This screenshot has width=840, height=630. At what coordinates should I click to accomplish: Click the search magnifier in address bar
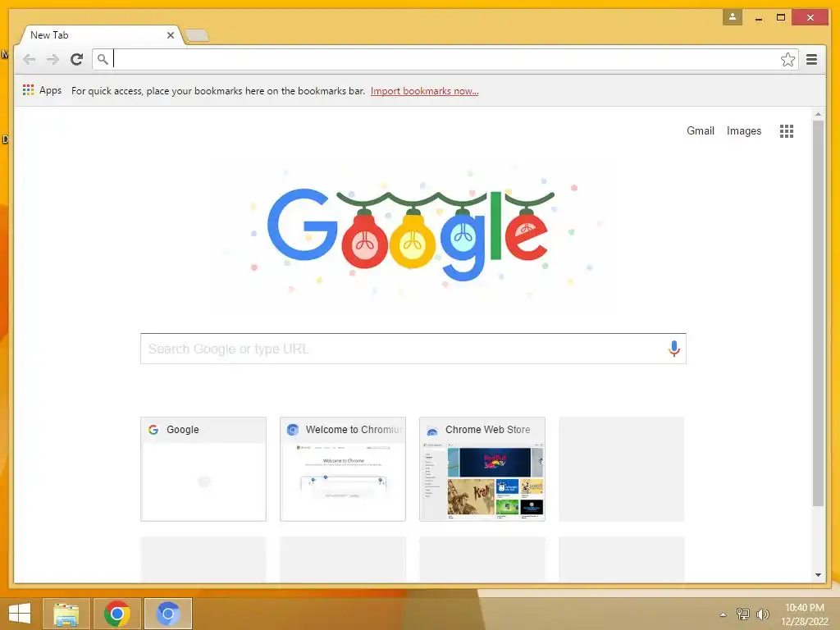[x=103, y=59]
